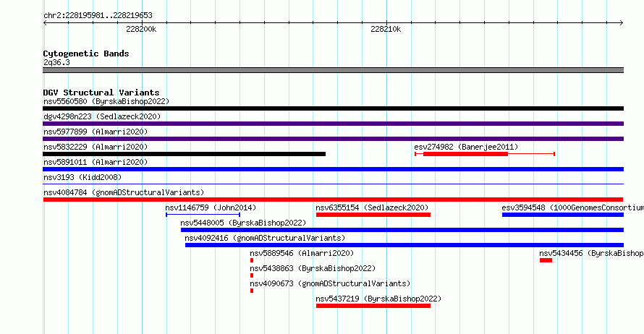Click the nsv1146759 (John2014) label
Image resolution: width=644 pixels, height=334 pixels.
[x=211, y=207]
